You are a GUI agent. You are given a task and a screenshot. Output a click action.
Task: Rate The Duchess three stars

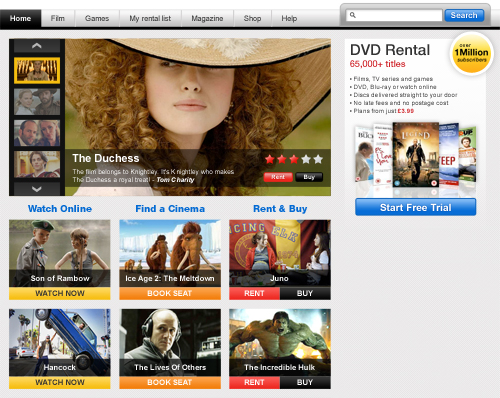point(294,159)
